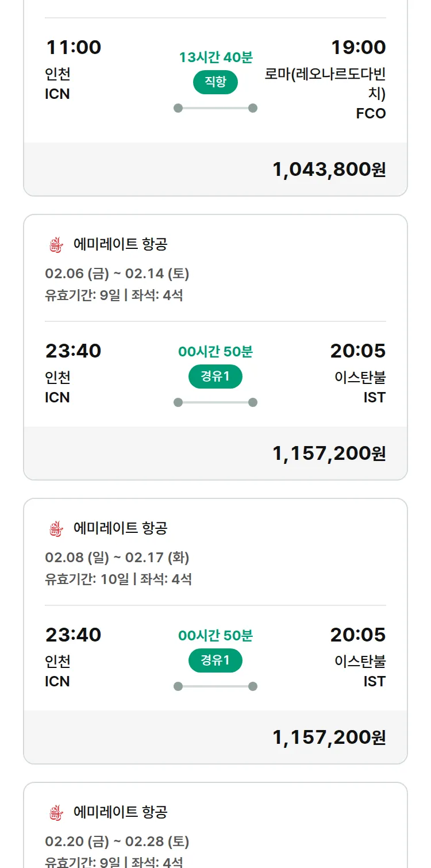
Task: Click the FCO airport code
Action: click(x=371, y=113)
